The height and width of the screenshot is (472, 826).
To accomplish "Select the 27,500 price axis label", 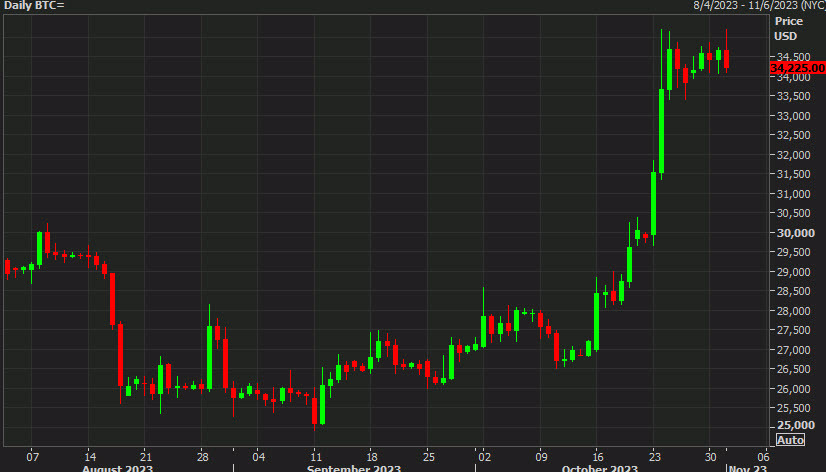I will point(793,330).
